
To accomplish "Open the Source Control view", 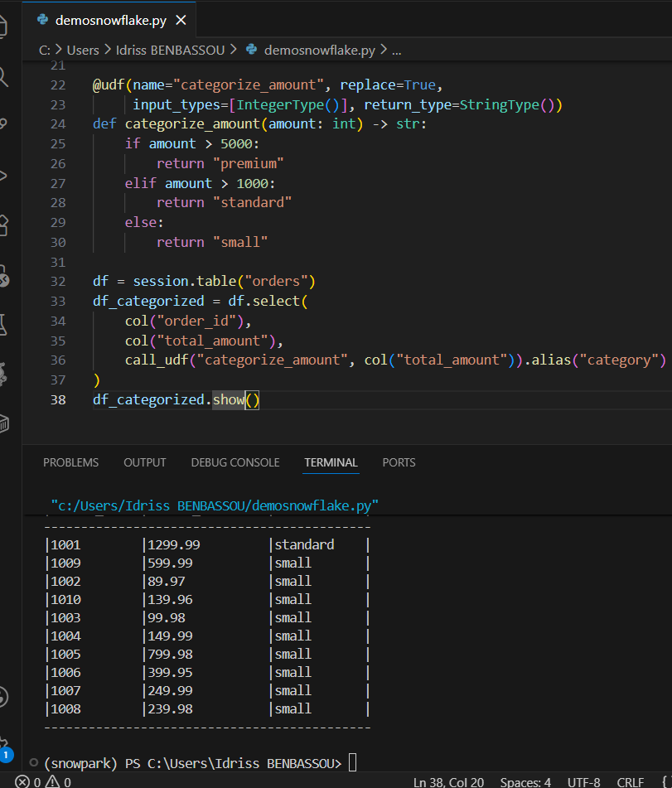I will click(x=3, y=125).
